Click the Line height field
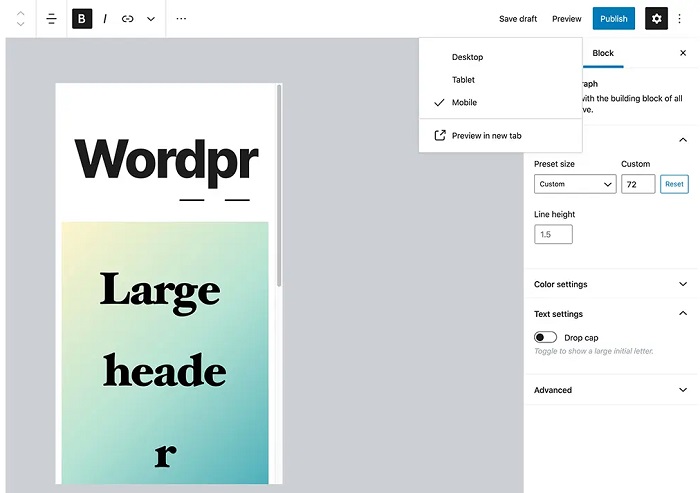 click(x=553, y=234)
